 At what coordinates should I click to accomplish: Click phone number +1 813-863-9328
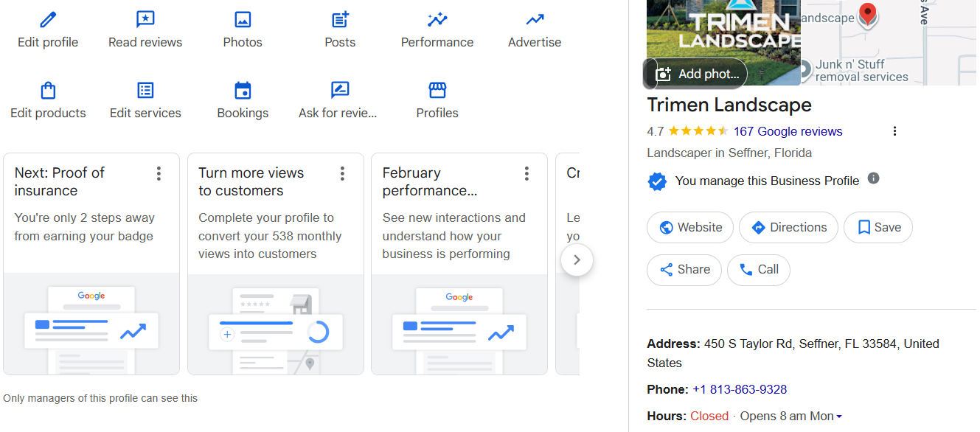tap(740, 389)
